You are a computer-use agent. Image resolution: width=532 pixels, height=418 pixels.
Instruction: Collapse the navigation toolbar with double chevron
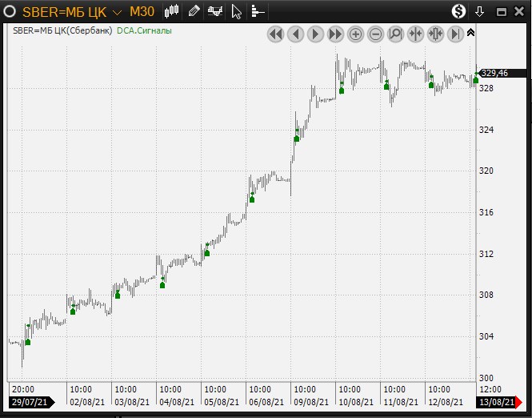coord(470,33)
